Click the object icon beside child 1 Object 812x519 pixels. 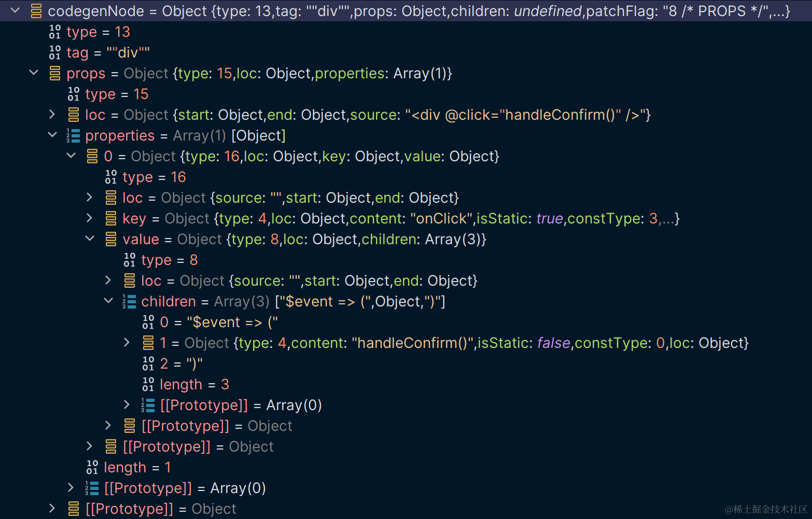(x=148, y=343)
